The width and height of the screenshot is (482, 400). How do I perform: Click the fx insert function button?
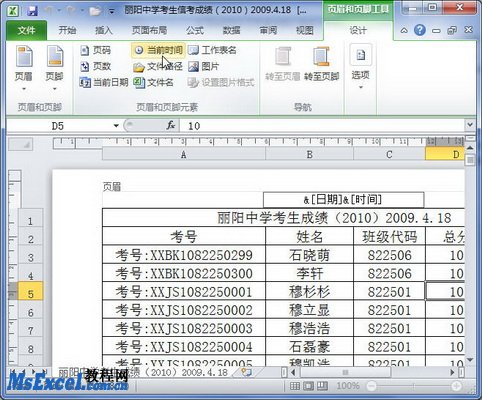[171, 126]
